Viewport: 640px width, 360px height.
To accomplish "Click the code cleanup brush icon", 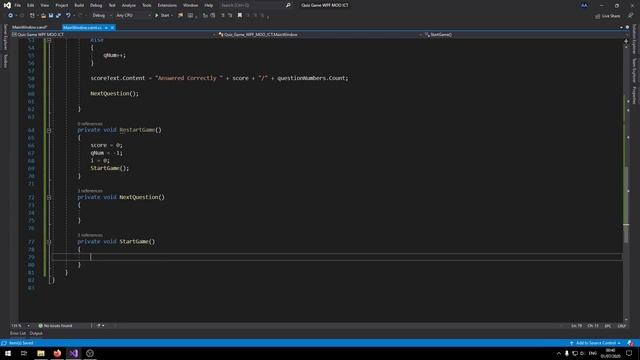I will 98,326.
